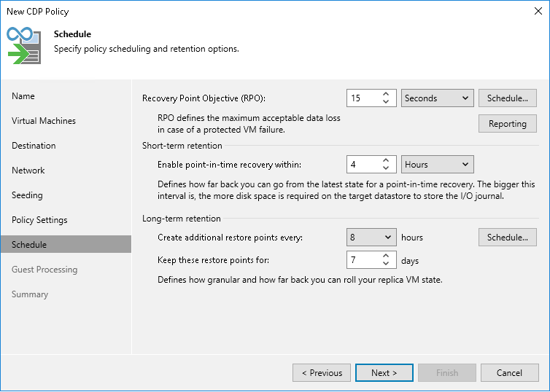
Task: Open the Virtual Machines step
Action: 44,121
